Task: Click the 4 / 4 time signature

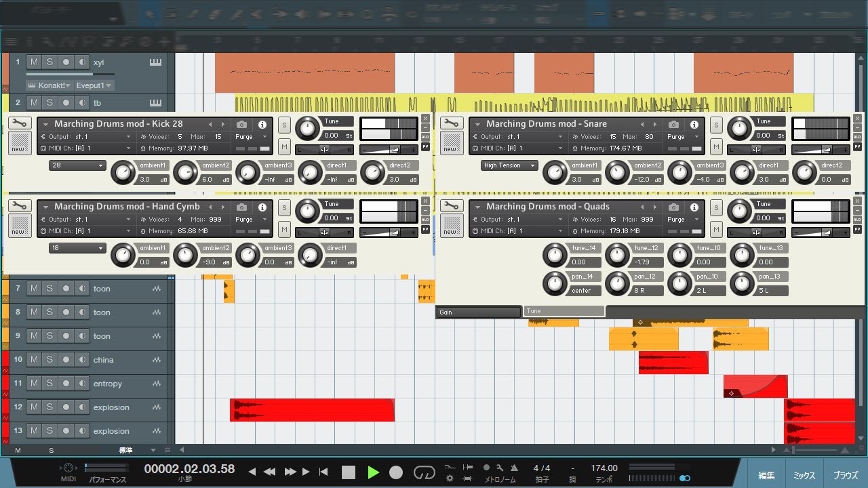Action: tap(542, 468)
